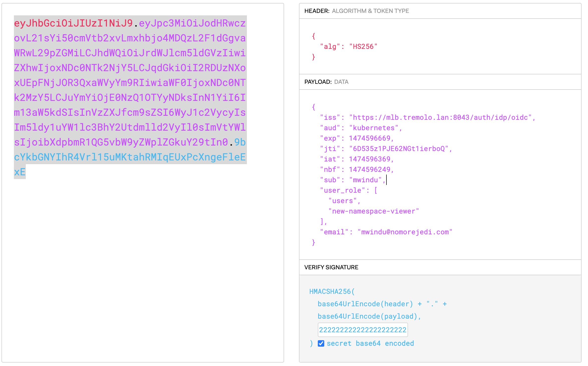The width and height of the screenshot is (588, 366).
Task: Click the "jti" value in the payload
Action: pos(399,149)
